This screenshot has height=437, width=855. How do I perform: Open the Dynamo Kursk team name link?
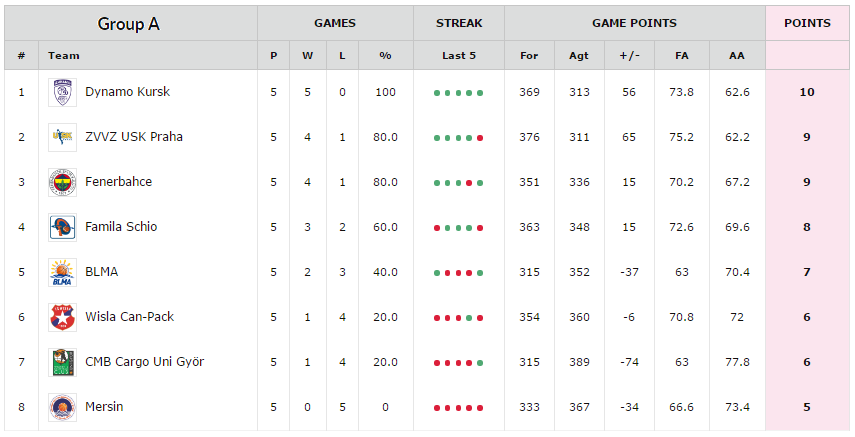(128, 92)
